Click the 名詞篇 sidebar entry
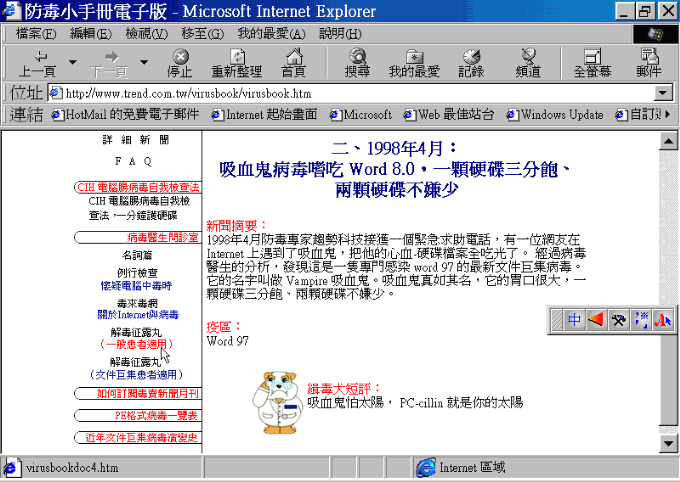Viewport: 680px width, 482px height. [137, 255]
